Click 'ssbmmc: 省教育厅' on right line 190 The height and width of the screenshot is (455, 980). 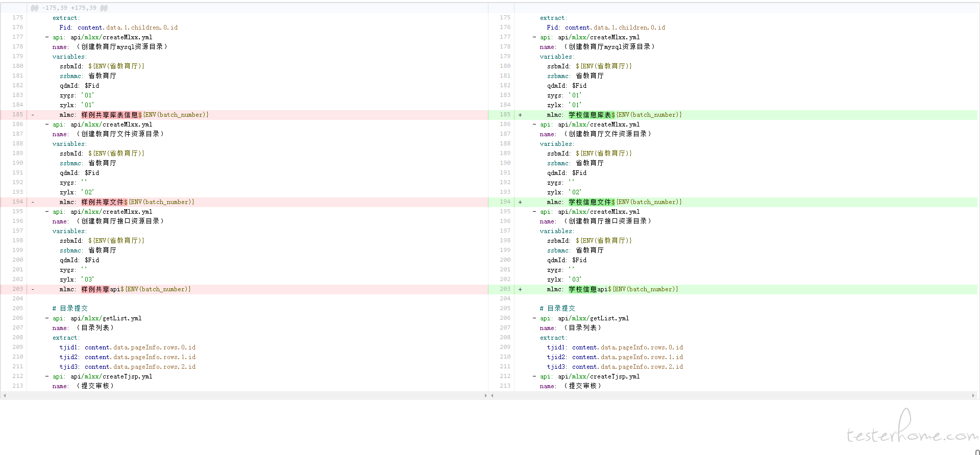coord(575,163)
